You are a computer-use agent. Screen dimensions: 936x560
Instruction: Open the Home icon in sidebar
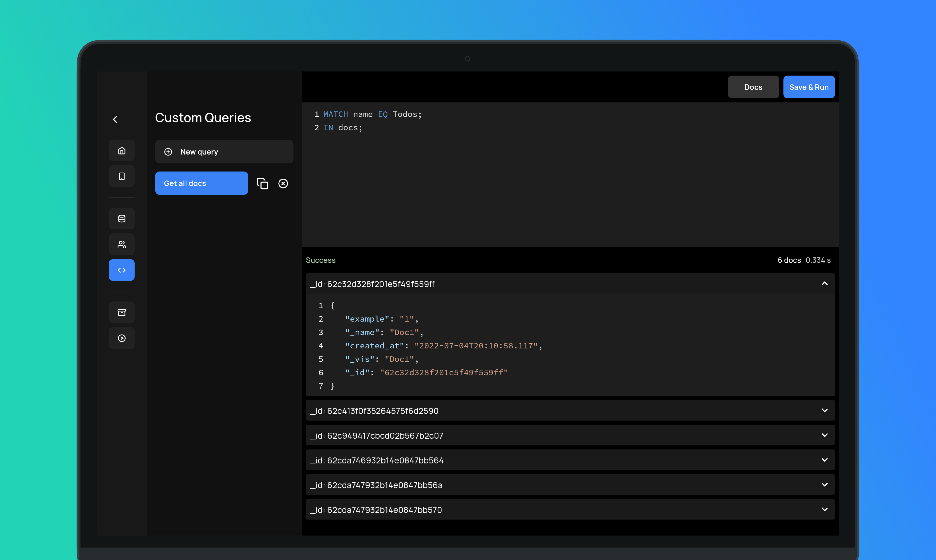(122, 150)
